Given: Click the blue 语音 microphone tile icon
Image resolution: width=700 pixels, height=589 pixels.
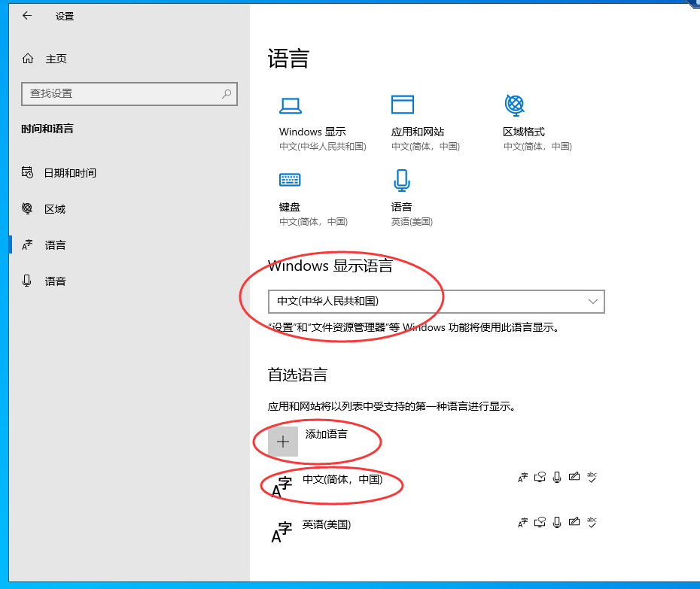Looking at the screenshot, I should (x=402, y=181).
